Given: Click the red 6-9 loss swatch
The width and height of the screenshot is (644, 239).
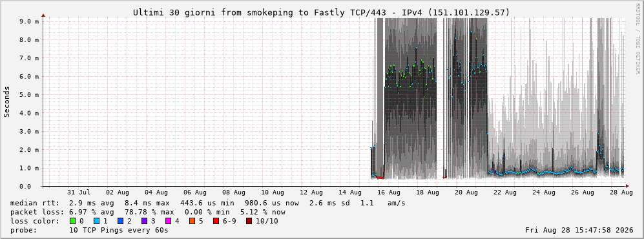Looking at the screenshot, I should [x=216, y=222].
